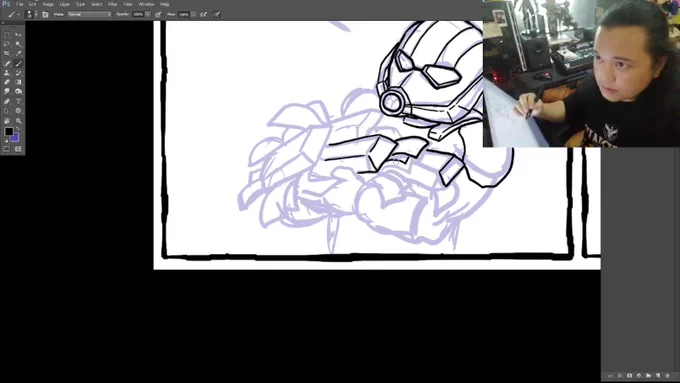Screen dimensions: 680x383
Task: Select the Lasso tool
Action: (x=7, y=44)
